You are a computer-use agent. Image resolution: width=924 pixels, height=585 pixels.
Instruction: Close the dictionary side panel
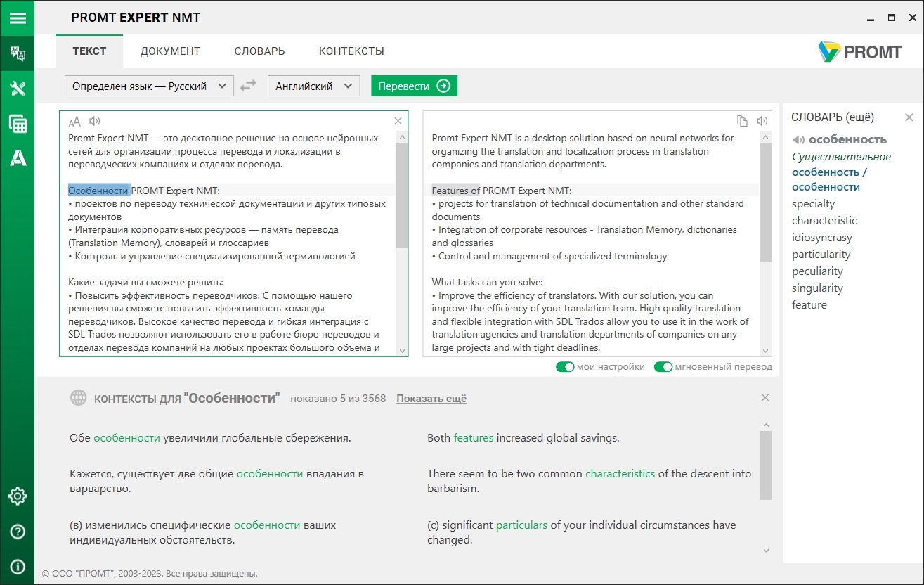pos(909,117)
